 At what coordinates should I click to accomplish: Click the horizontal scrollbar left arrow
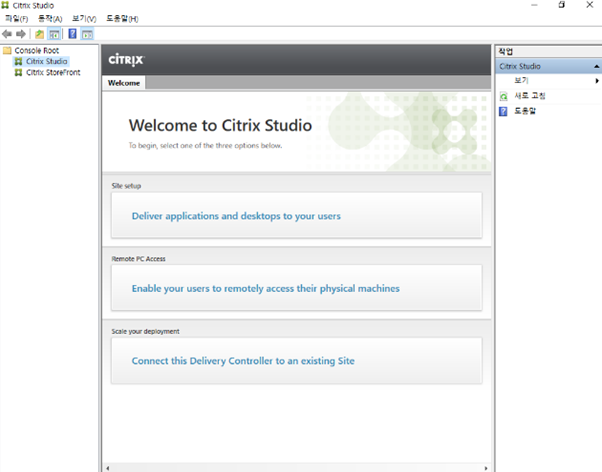[108, 468]
